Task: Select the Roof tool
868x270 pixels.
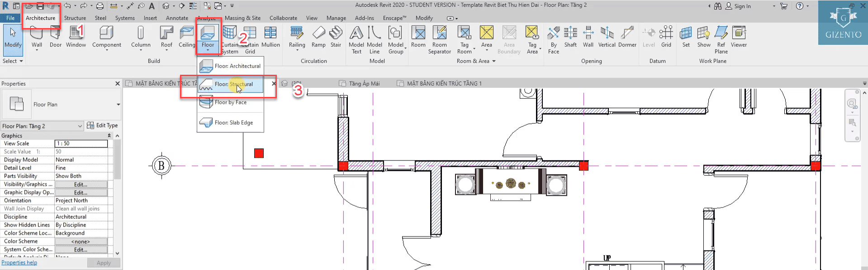Action: [166, 37]
